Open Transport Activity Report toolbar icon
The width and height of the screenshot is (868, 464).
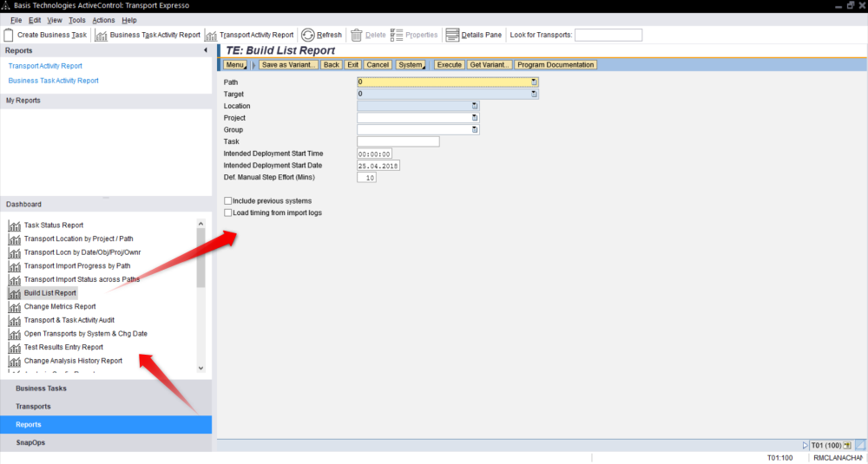tap(211, 36)
